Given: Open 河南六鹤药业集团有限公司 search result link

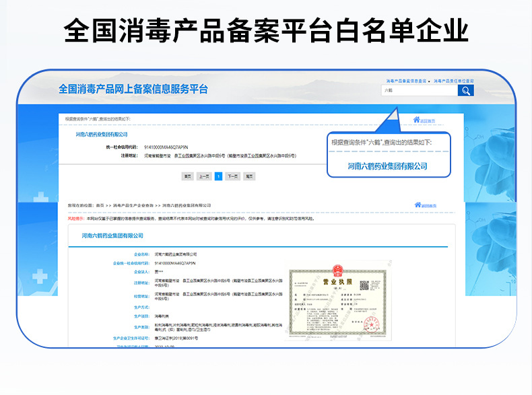Looking at the screenshot, I should (x=102, y=135).
